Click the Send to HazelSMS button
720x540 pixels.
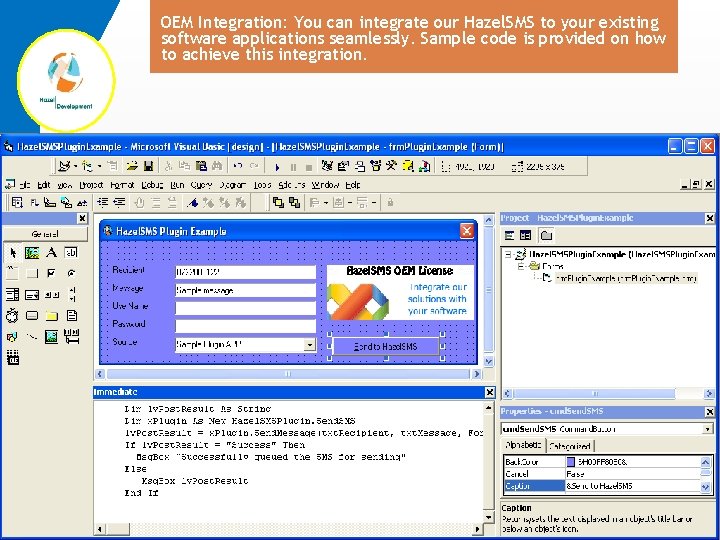point(385,347)
